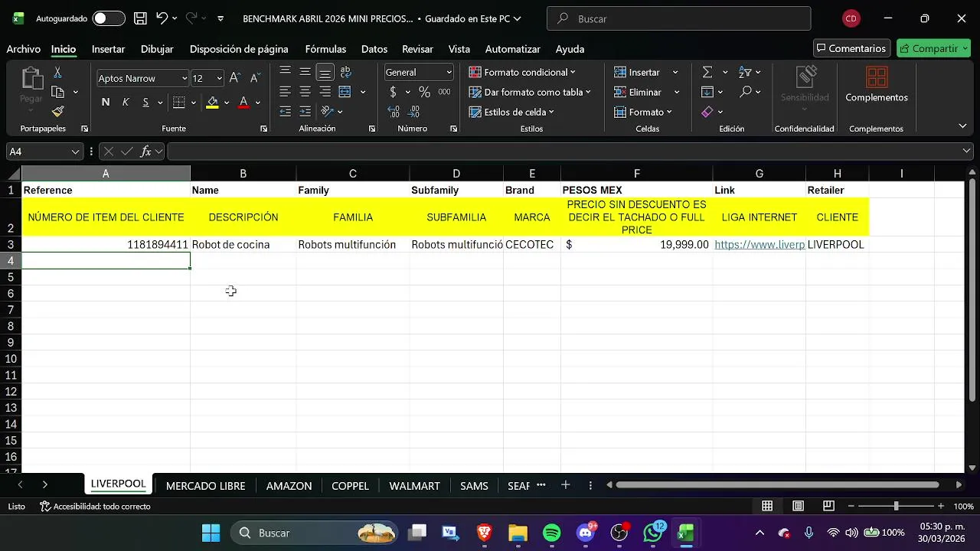Add a new sheet with plus icon

pos(565,485)
